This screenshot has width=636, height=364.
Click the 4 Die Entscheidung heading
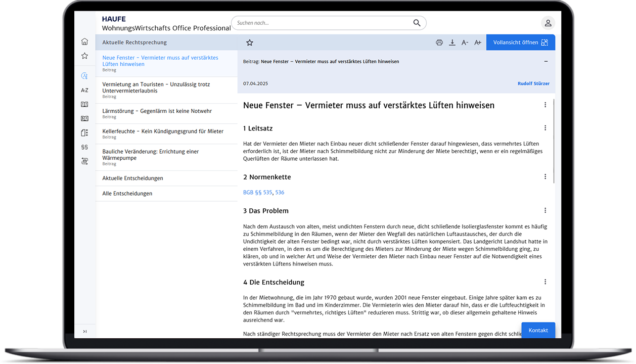(x=274, y=282)
